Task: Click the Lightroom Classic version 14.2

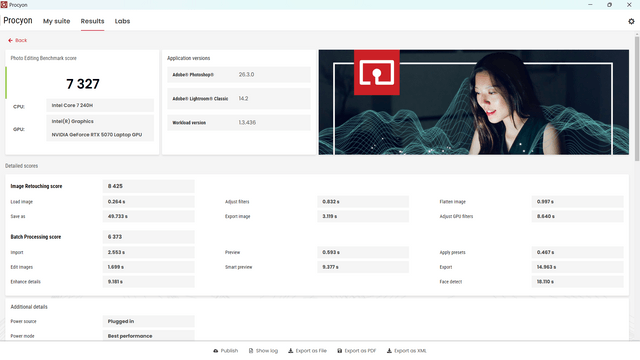Action: [243, 99]
